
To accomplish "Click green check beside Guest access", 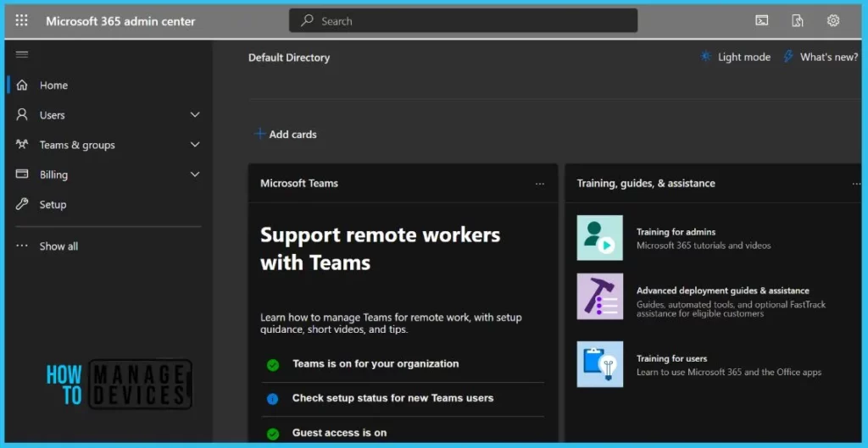I will click(272, 434).
